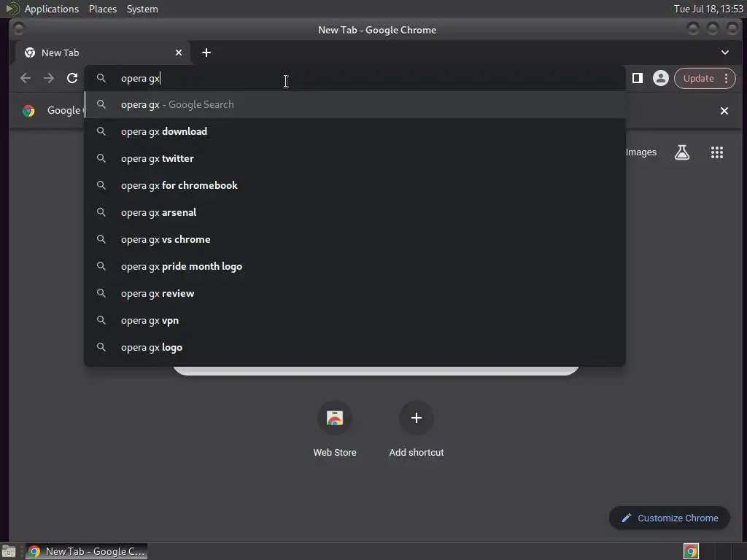Select the New Tab browser tab
Image resolution: width=747 pixels, height=560 pixels.
tap(104, 52)
